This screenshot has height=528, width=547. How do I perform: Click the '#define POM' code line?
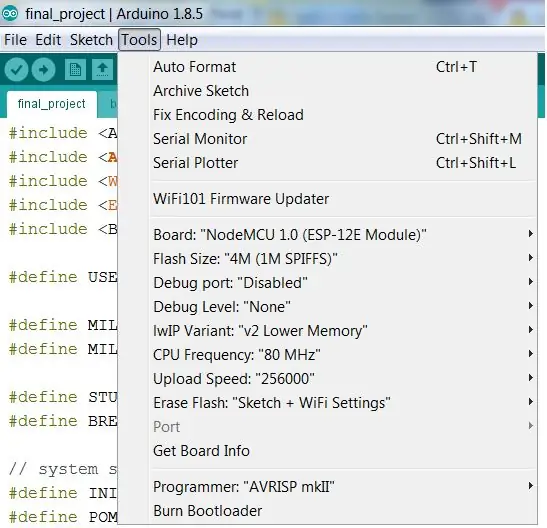pos(63,517)
